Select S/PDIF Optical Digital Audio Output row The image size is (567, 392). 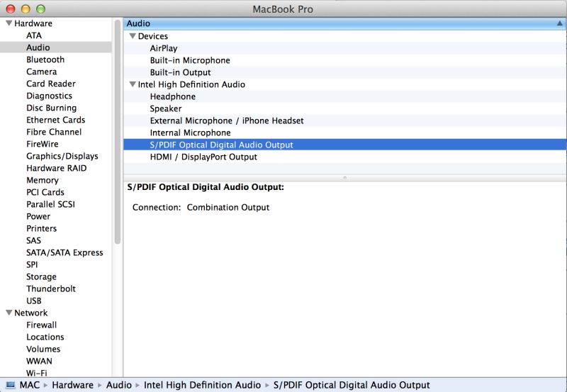[x=345, y=145]
